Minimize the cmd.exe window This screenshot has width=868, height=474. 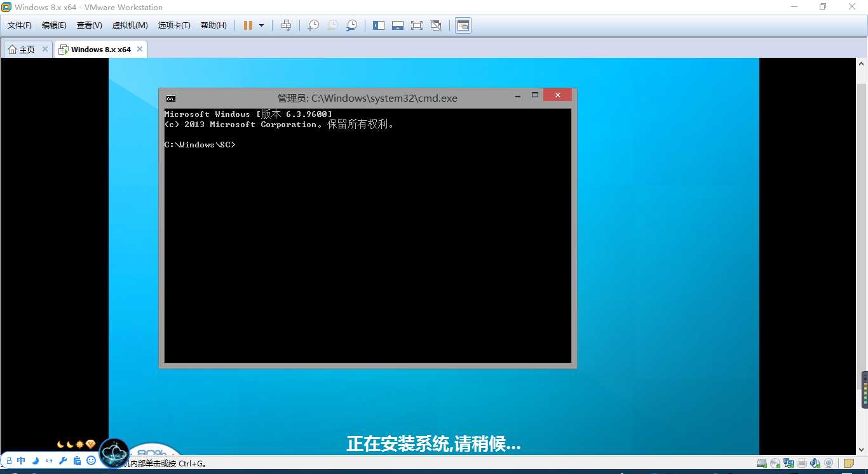coord(518,95)
